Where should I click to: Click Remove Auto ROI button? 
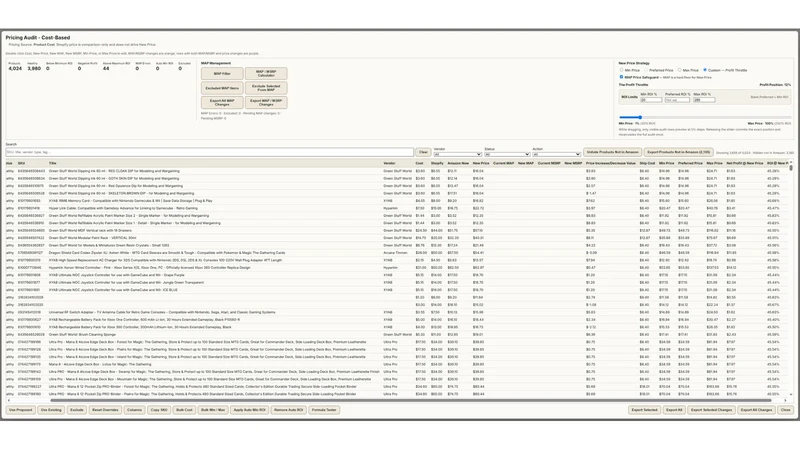pos(288,410)
